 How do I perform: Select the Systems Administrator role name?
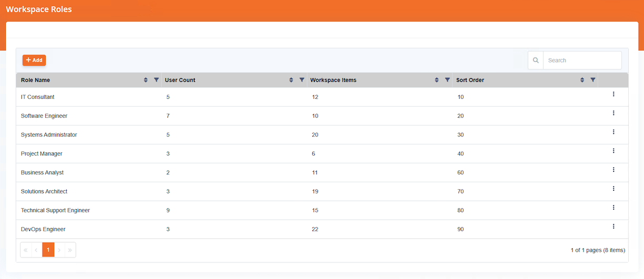tap(49, 135)
